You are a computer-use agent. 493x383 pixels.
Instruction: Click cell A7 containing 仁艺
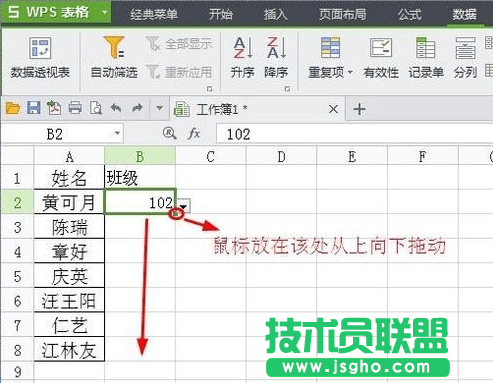coord(69,325)
